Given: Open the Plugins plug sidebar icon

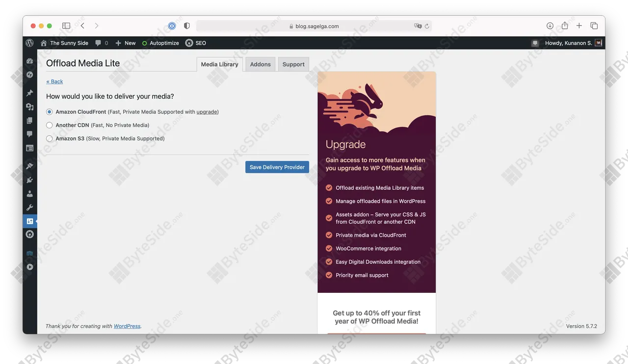Looking at the screenshot, I should coord(29,180).
